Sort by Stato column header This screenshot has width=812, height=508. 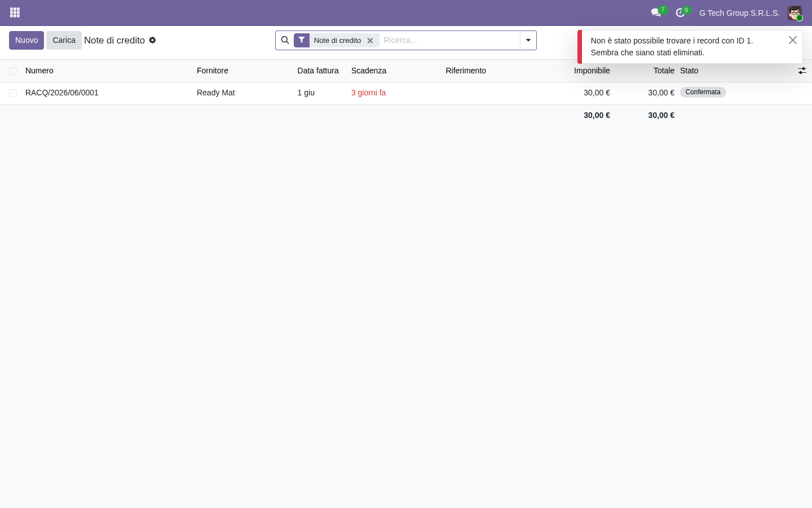(x=689, y=71)
